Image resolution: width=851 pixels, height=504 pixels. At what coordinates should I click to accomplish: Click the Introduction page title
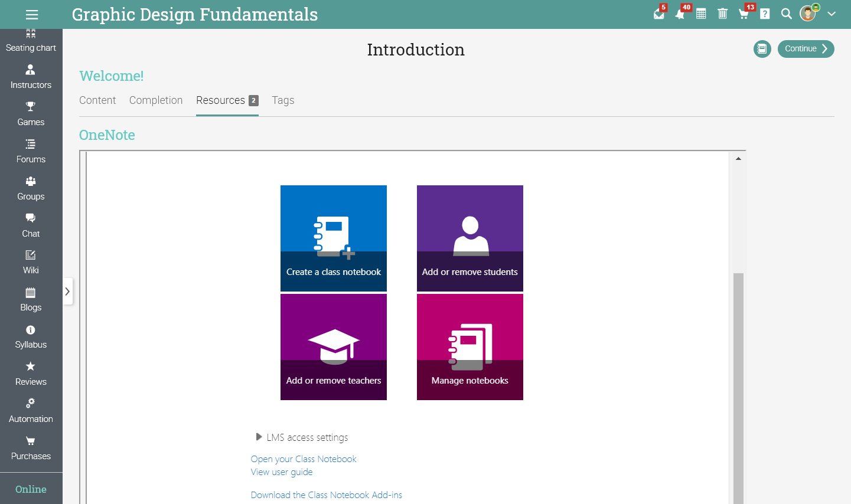point(416,50)
